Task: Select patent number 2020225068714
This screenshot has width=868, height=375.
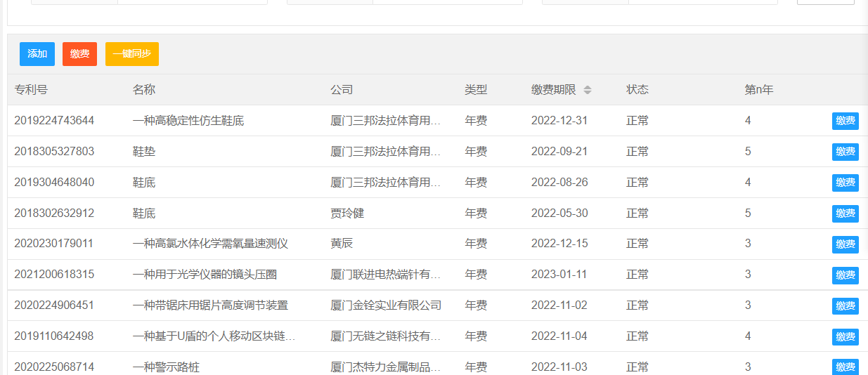Action: point(54,367)
